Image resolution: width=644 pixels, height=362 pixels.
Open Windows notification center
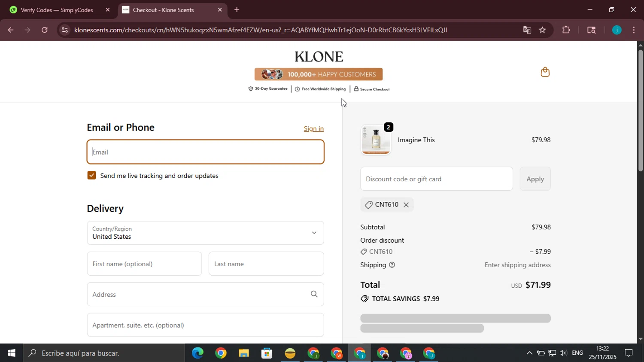tap(629, 353)
